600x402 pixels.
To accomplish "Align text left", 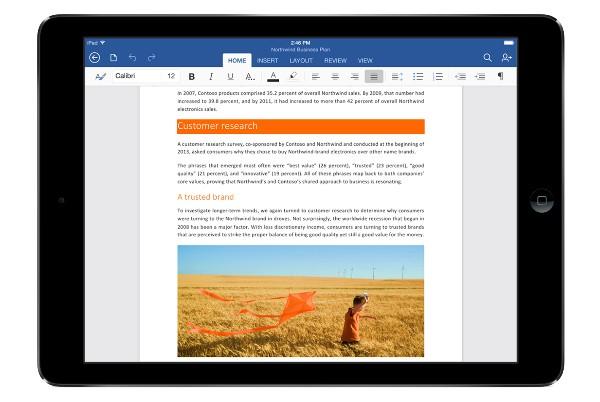I will click(315, 76).
